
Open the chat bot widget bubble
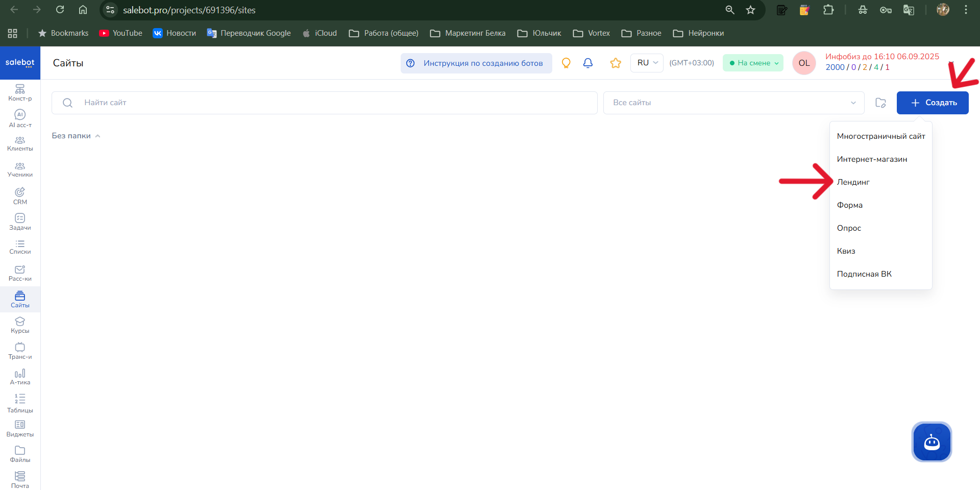(x=932, y=442)
